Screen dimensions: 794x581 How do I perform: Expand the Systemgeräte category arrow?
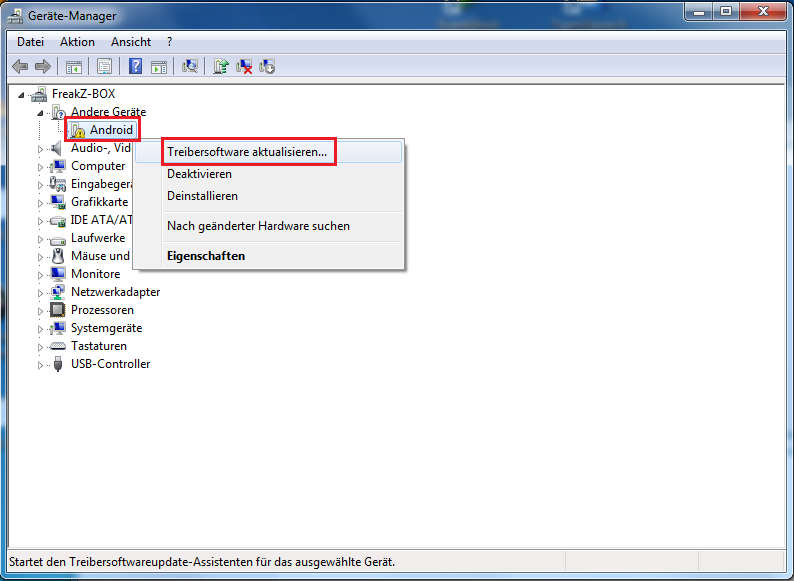(41, 329)
